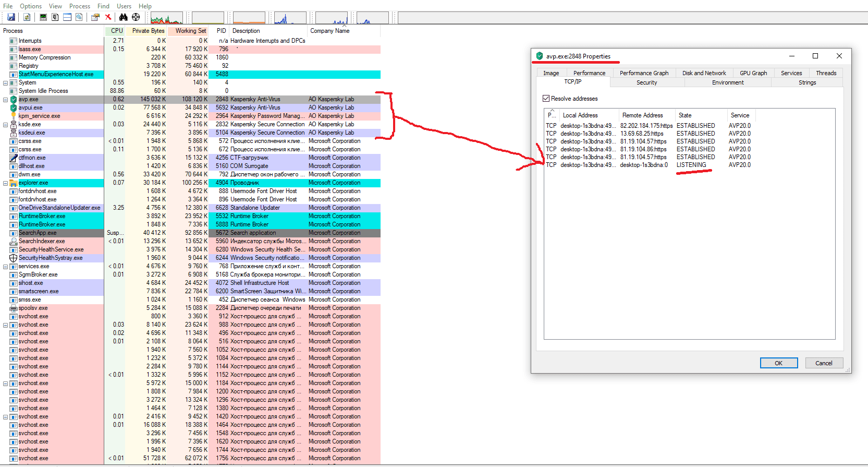Switch to the Performance Graph tab
Image resolution: width=868 pixels, height=467 pixels.
[x=644, y=73]
